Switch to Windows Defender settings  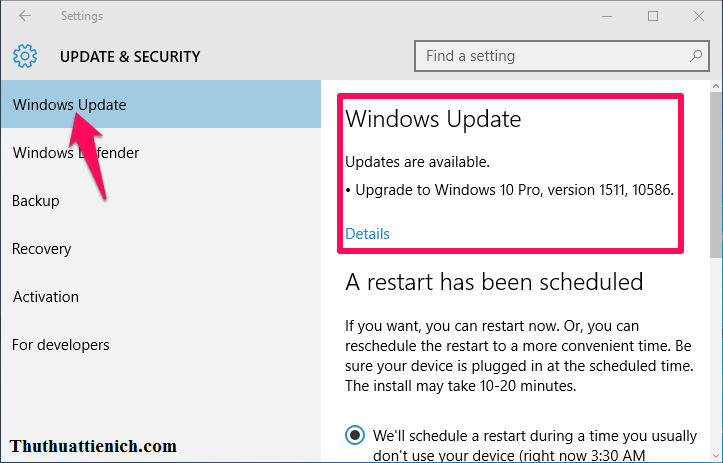(x=76, y=153)
